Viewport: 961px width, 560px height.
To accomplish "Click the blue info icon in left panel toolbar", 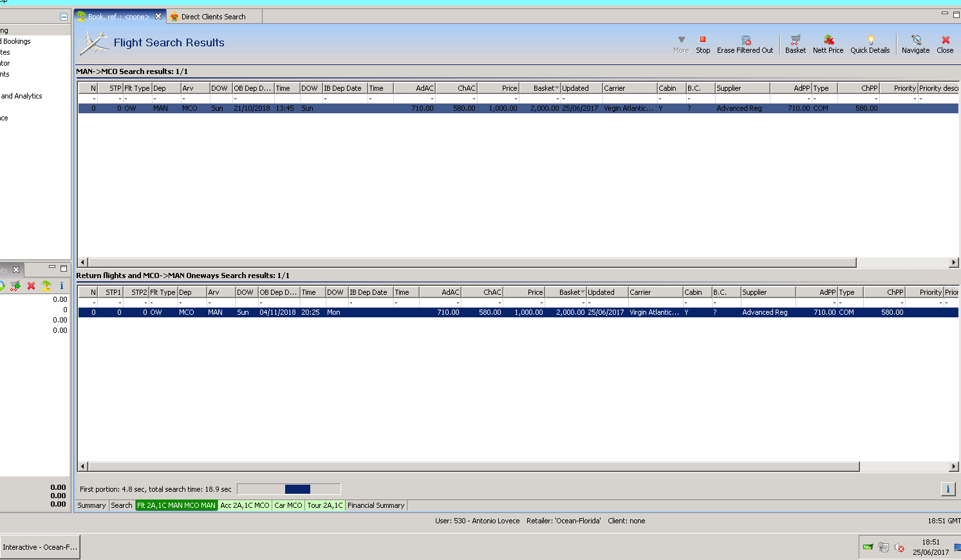I will (x=62, y=286).
